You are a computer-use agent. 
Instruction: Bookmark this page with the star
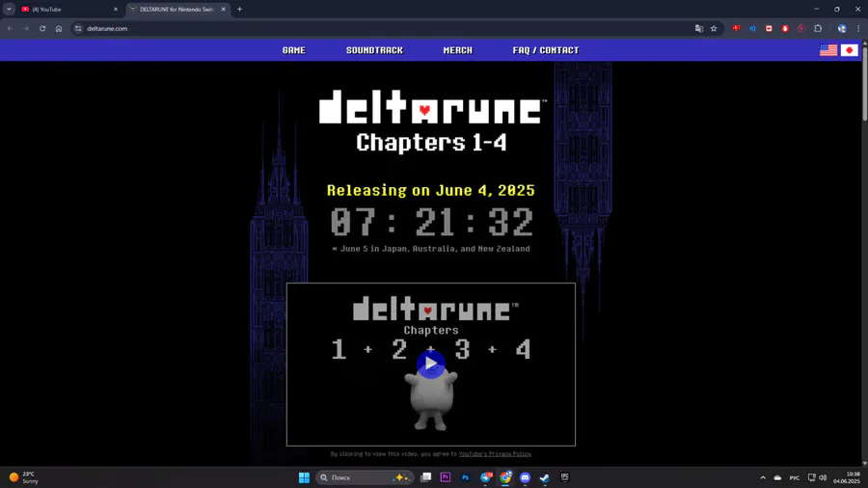(x=714, y=29)
